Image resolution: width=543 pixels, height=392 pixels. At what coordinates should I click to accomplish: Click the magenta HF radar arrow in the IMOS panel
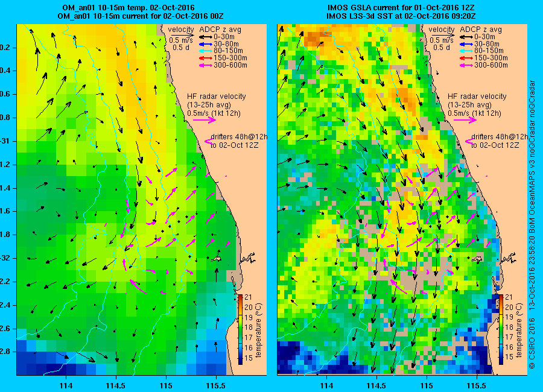point(465,120)
